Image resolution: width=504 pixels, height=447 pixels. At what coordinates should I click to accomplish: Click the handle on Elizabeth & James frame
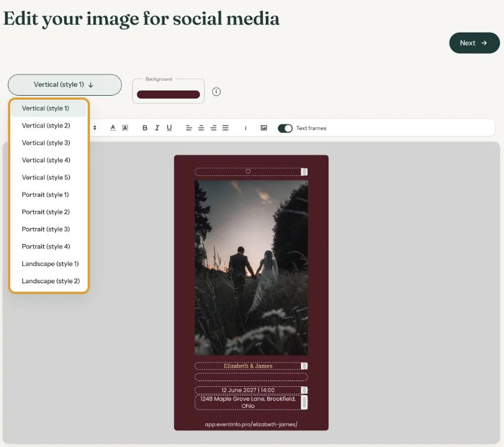pos(304,366)
